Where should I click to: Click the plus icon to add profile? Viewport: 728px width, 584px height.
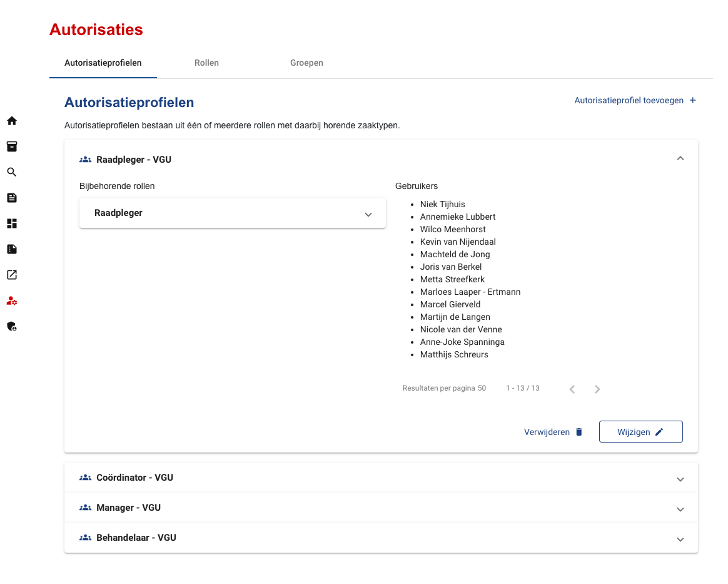click(693, 100)
